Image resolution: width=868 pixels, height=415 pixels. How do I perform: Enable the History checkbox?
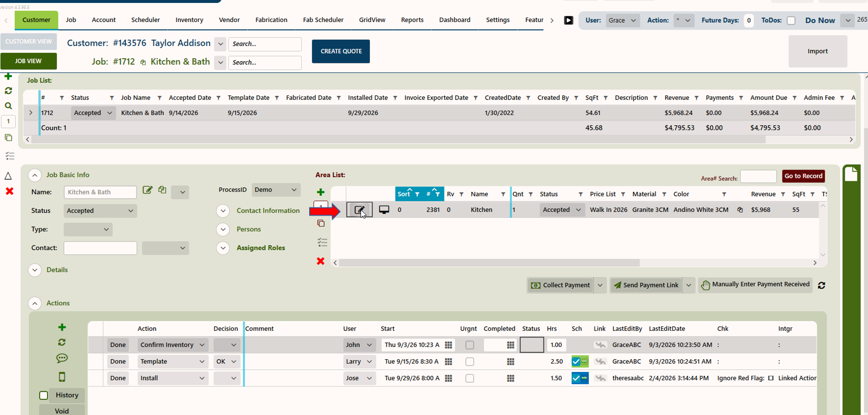point(44,395)
